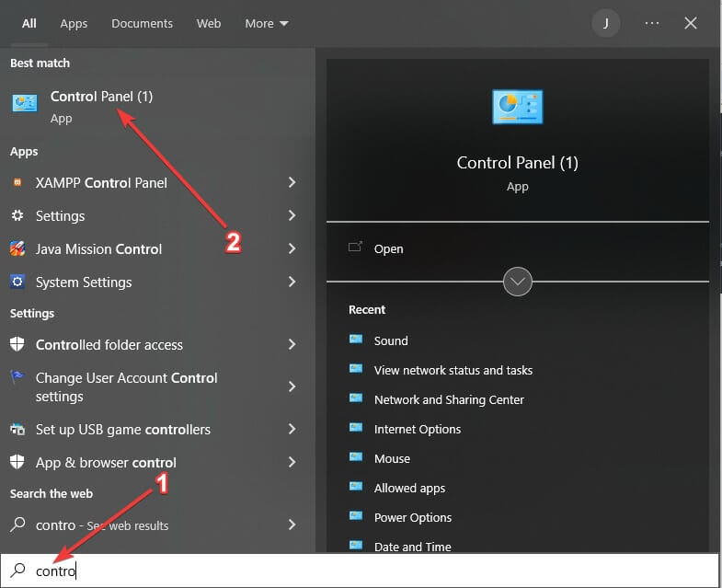Image resolution: width=722 pixels, height=588 pixels.
Task: Expand App & browser control arrow
Action: pos(292,462)
